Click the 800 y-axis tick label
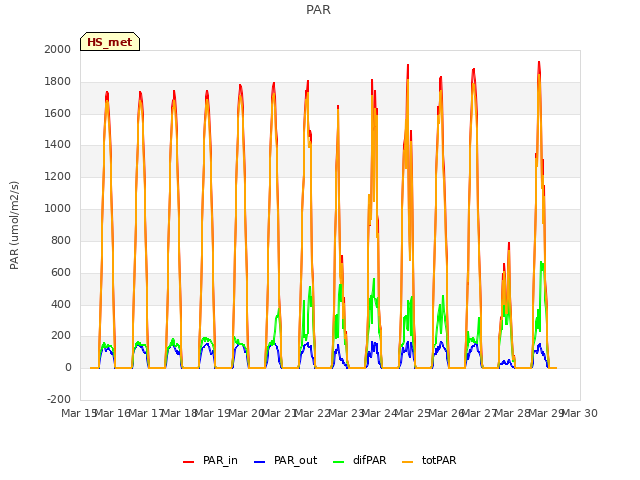Viewport: 640px width, 480px height. (61, 240)
